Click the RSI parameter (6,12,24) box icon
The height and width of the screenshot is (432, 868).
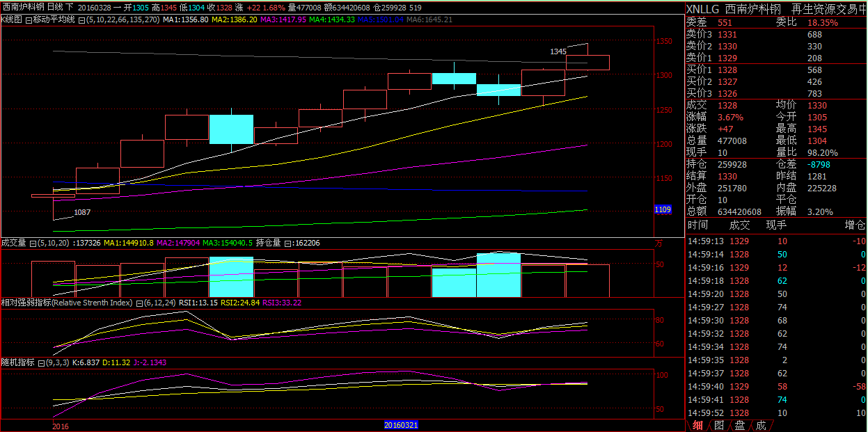[139, 303]
